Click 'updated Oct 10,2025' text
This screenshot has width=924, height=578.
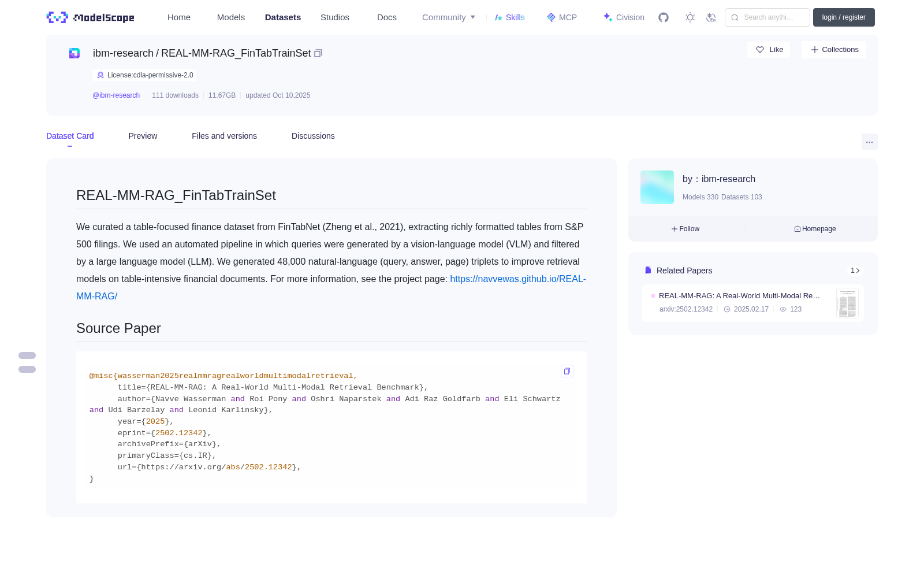tap(278, 95)
